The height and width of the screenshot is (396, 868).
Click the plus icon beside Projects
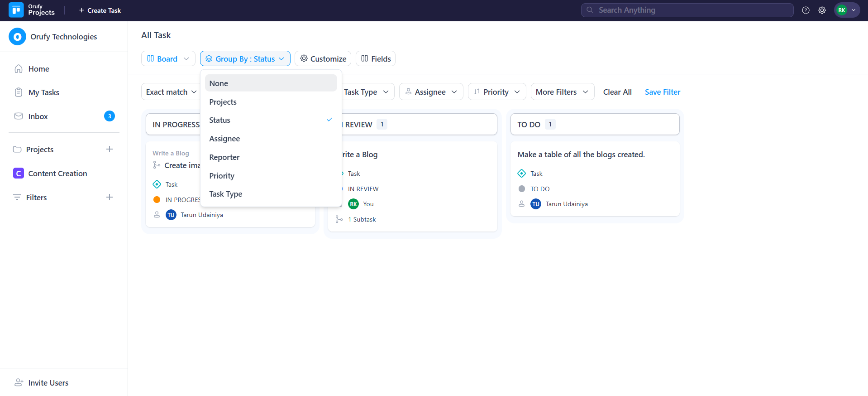[x=109, y=150]
